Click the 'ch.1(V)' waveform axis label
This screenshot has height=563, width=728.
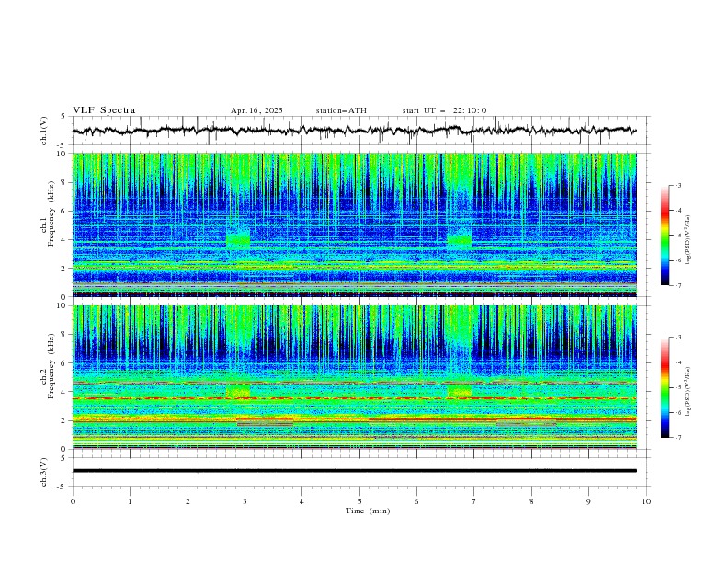click(44, 131)
